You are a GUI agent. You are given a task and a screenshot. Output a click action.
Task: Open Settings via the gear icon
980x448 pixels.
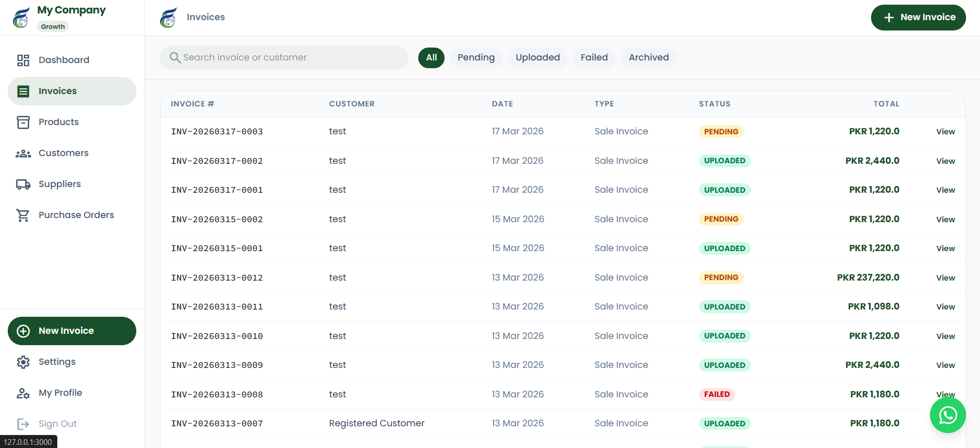click(23, 362)
